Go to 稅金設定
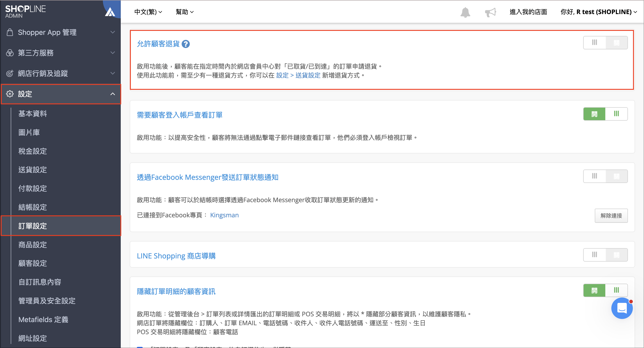Image resolution: width=644 pixels, height=348 pixels. coord(32,151)
